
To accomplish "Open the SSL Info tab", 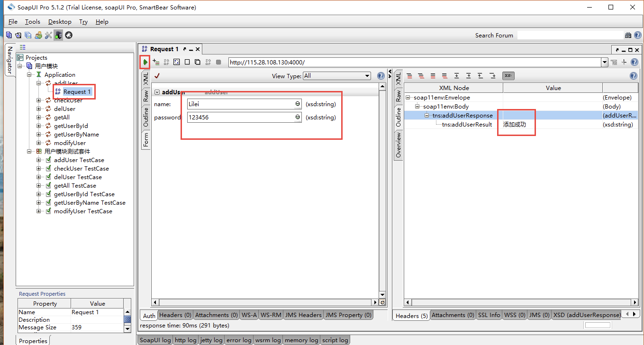I will 489,315.
